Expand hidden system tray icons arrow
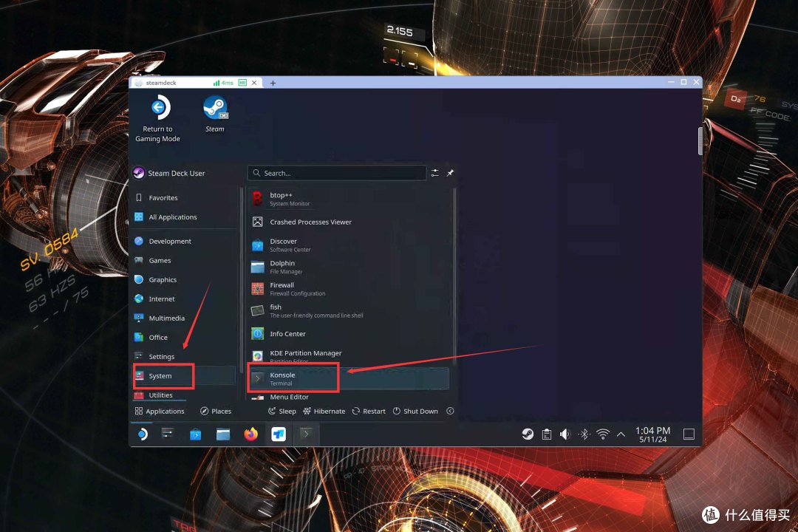 pos(621,434)
